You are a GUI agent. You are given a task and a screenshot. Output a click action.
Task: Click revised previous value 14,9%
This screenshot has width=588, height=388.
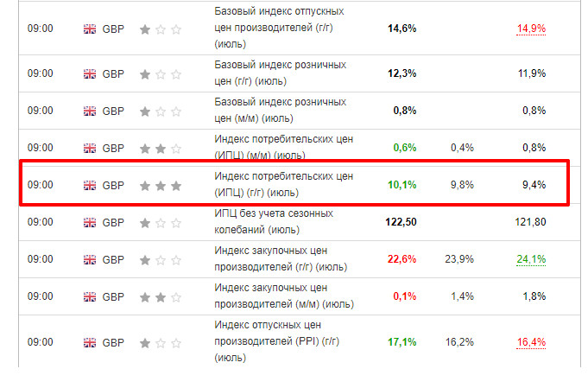[531, 29]
